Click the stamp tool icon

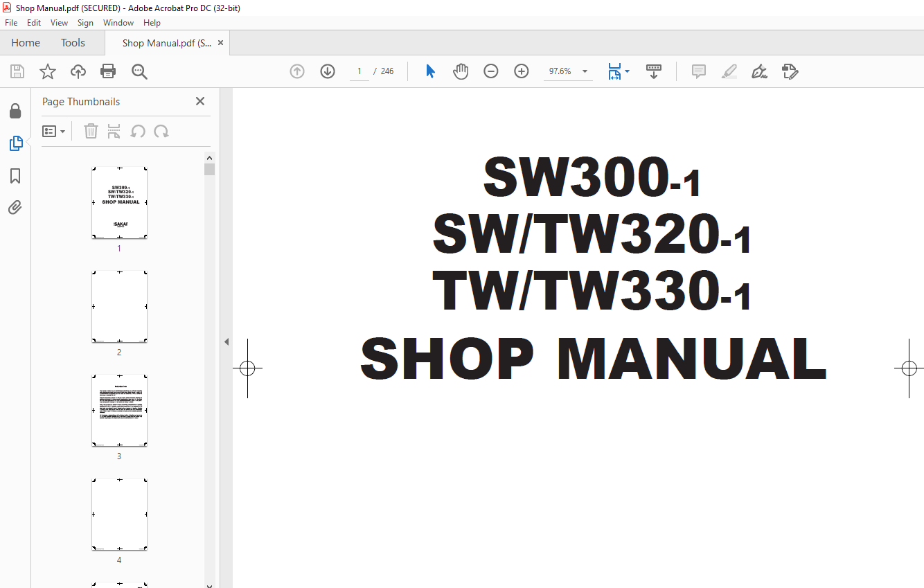pos(790,71)
